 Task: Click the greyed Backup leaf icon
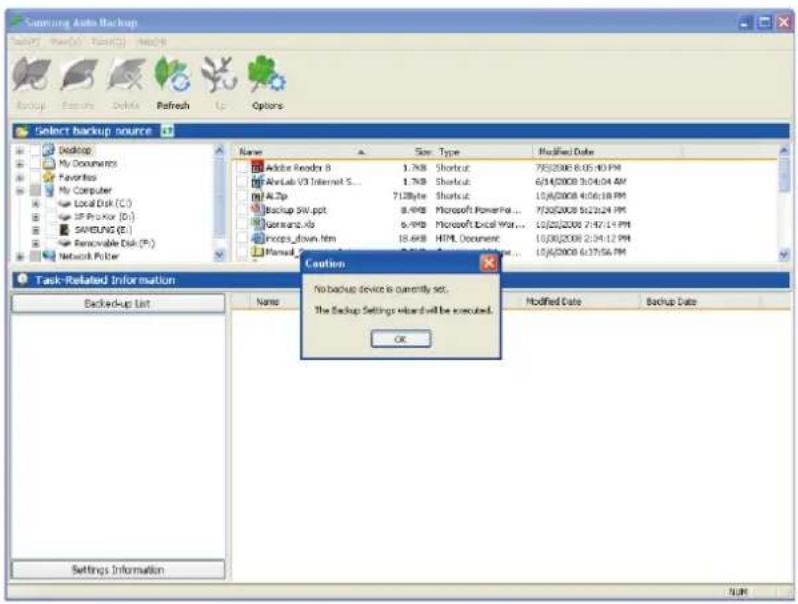pyautogui.click(x=32, y=75)
